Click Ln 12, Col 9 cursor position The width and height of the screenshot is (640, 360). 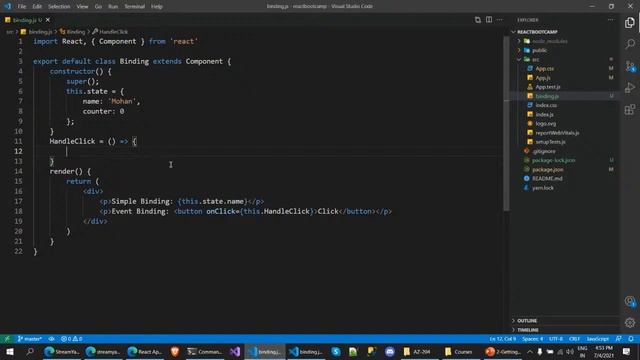503,339
